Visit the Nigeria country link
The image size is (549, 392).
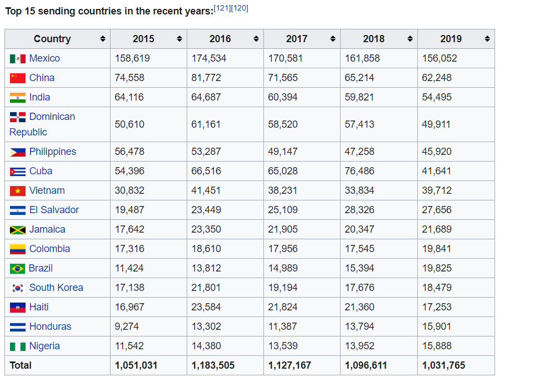pyautogui.click(x=44, y=346)
